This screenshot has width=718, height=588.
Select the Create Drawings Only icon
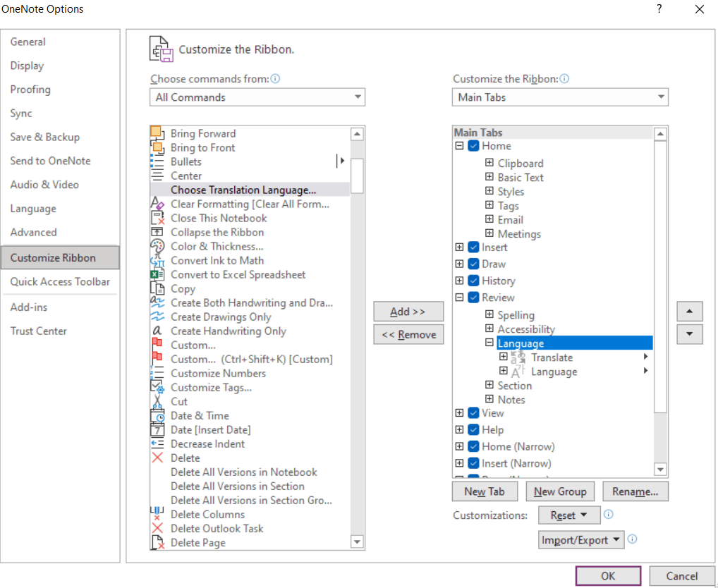coord(157,317)
